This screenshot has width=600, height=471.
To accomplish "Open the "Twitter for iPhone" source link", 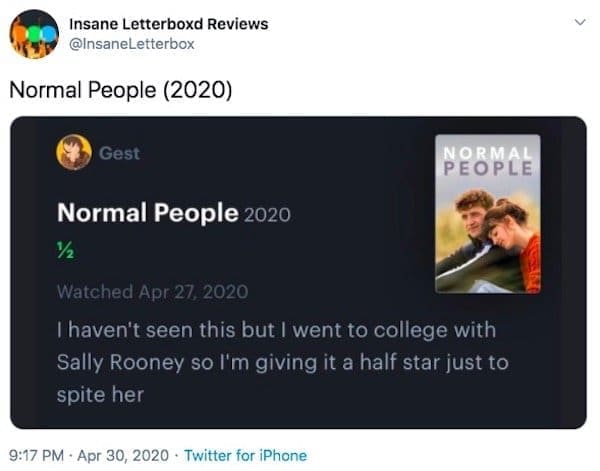I will point(245,455).
